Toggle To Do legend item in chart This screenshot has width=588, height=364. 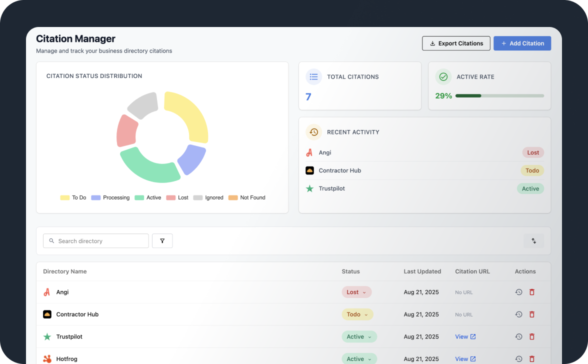click(x=73, y=197)
